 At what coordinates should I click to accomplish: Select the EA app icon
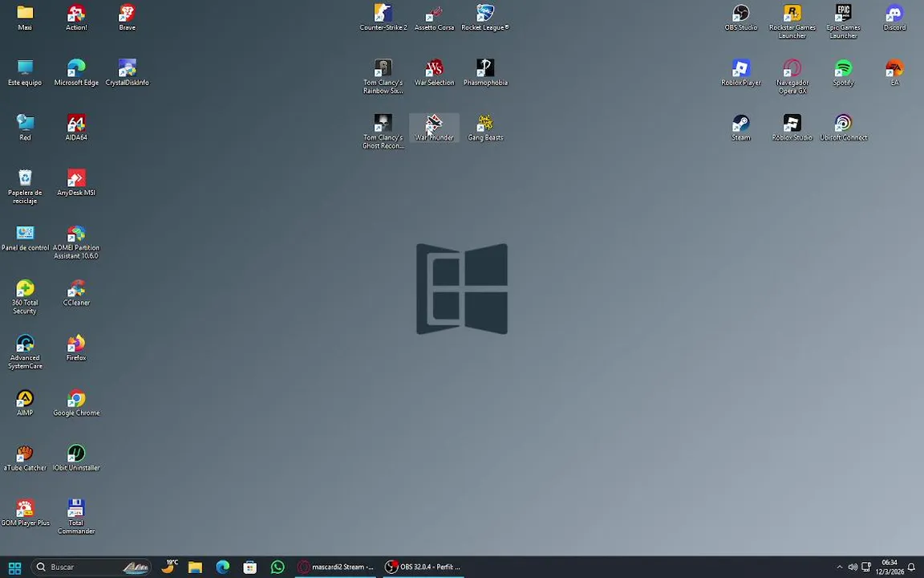(894, 72)
